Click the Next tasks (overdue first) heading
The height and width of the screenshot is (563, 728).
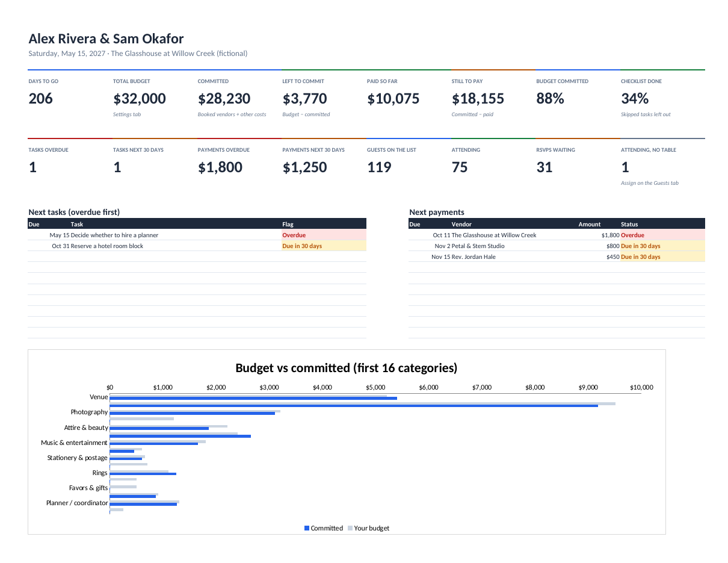click(74, 212)
